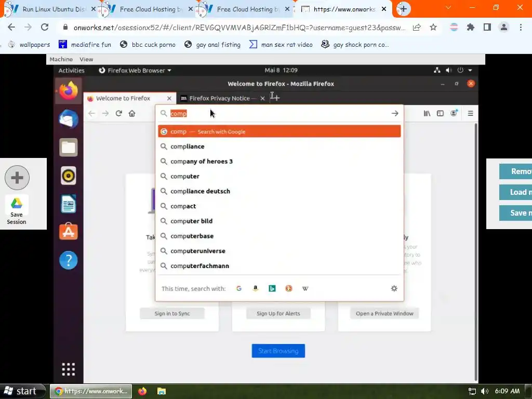
Task: Switch to Run Linux Ubuntu Chrome tab
Action: (x=51, y=9)
